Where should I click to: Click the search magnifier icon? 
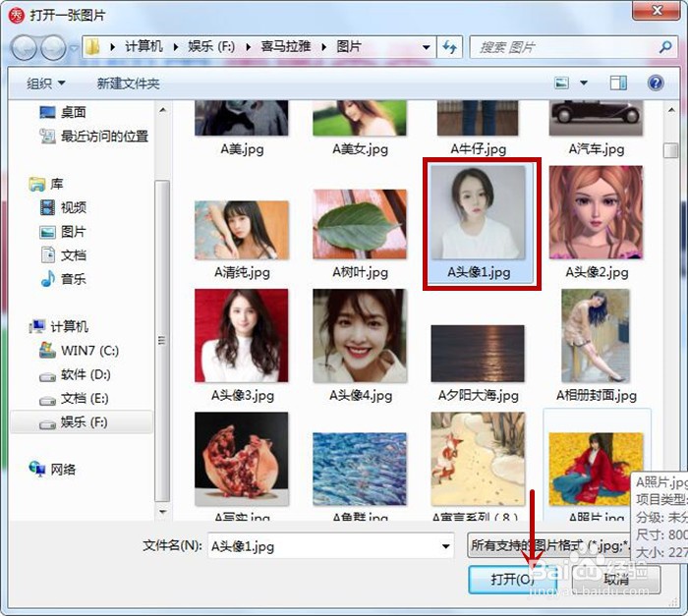point(665,46)
